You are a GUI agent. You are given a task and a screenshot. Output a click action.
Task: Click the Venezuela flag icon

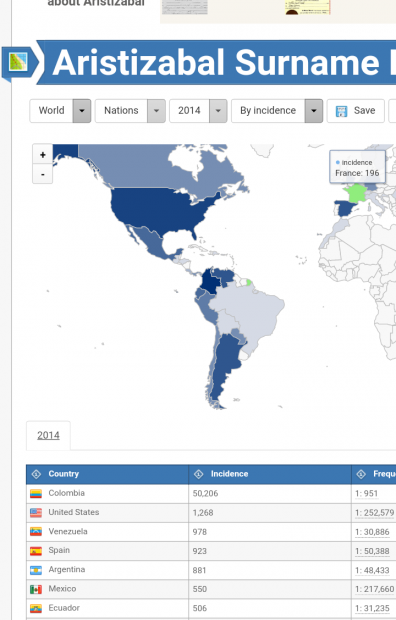(36, 532)
